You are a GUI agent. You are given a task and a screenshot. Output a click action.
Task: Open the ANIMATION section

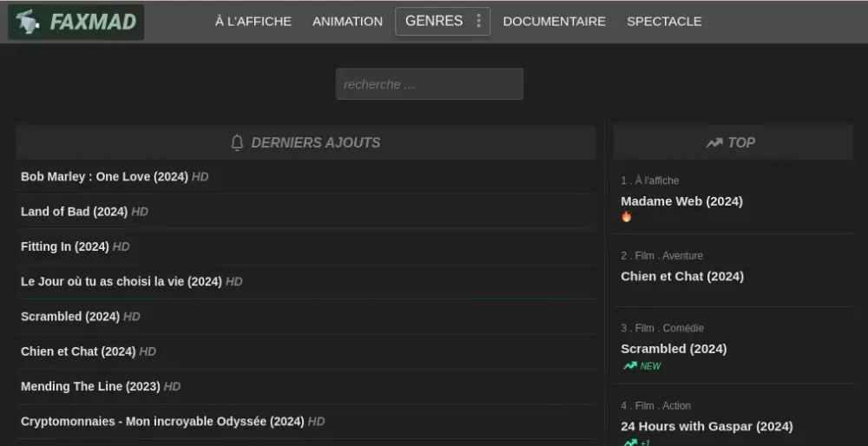[347, 22]
